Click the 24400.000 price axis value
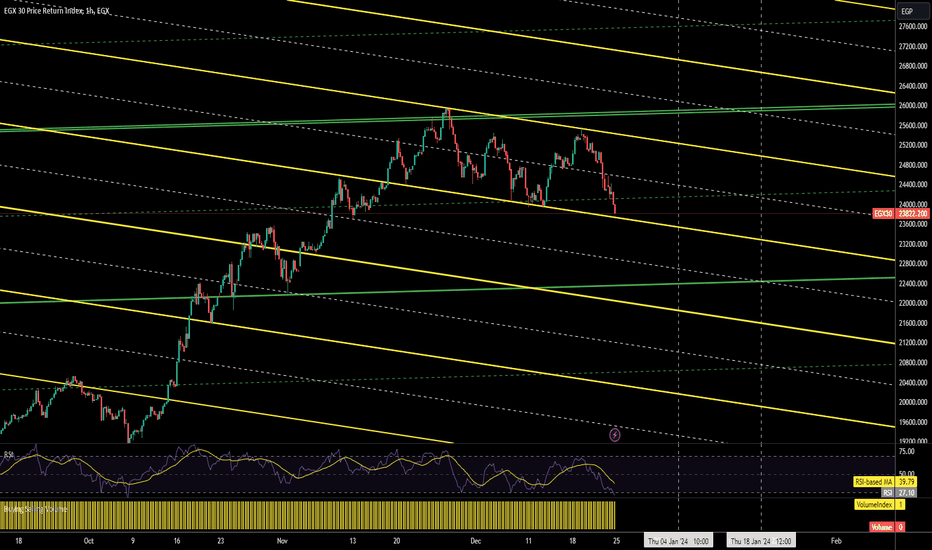Viewport: 932px width, 550px height. pos(913,185)
